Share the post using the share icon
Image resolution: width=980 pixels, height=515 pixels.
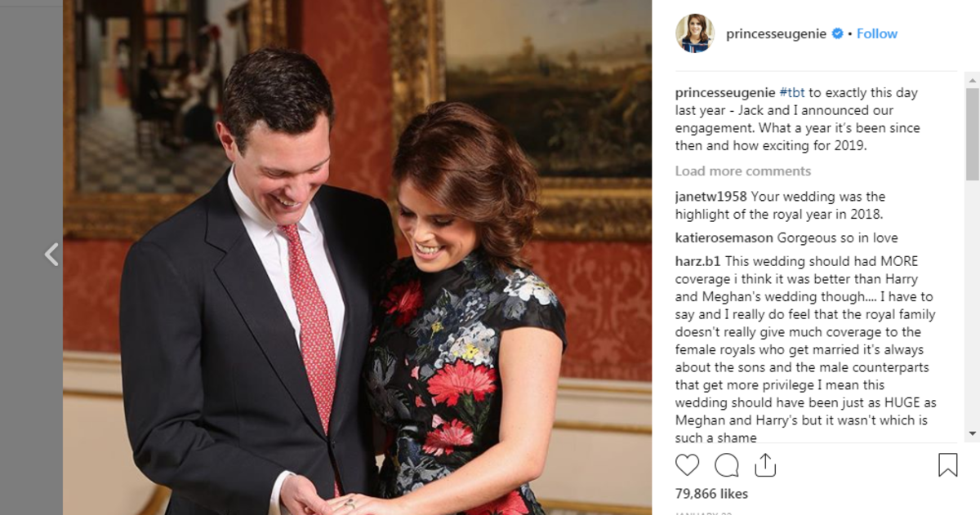pos(765,464)
